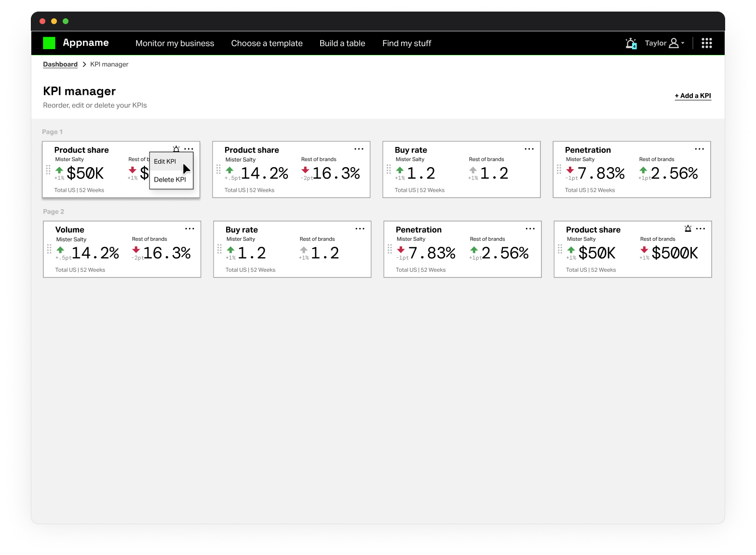Open the three-dot menu on Page 1 Penetration card

(699, 149)
